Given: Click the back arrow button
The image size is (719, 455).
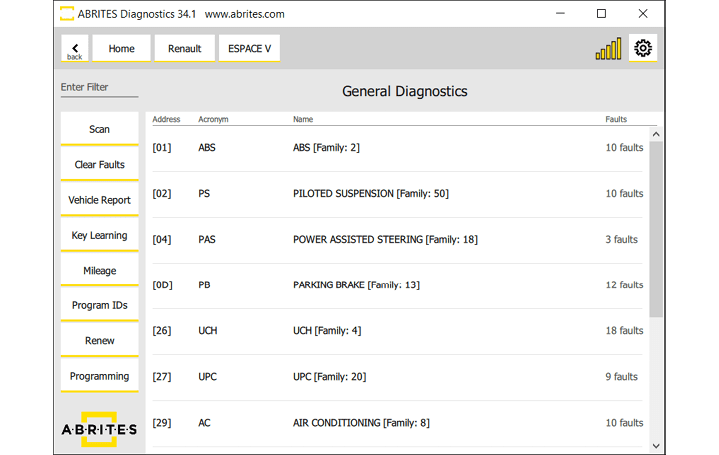Looking at the screenshot, I should tap(75, 49).
